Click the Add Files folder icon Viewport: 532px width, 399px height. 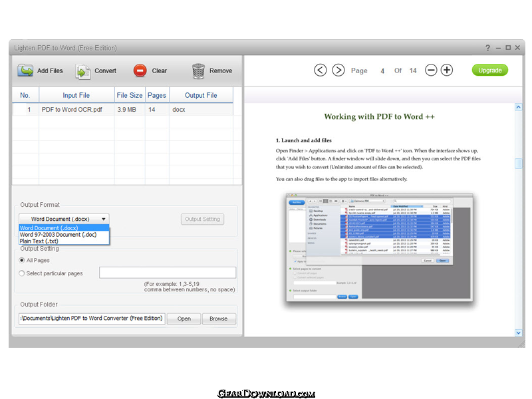(x=25, y=70)
